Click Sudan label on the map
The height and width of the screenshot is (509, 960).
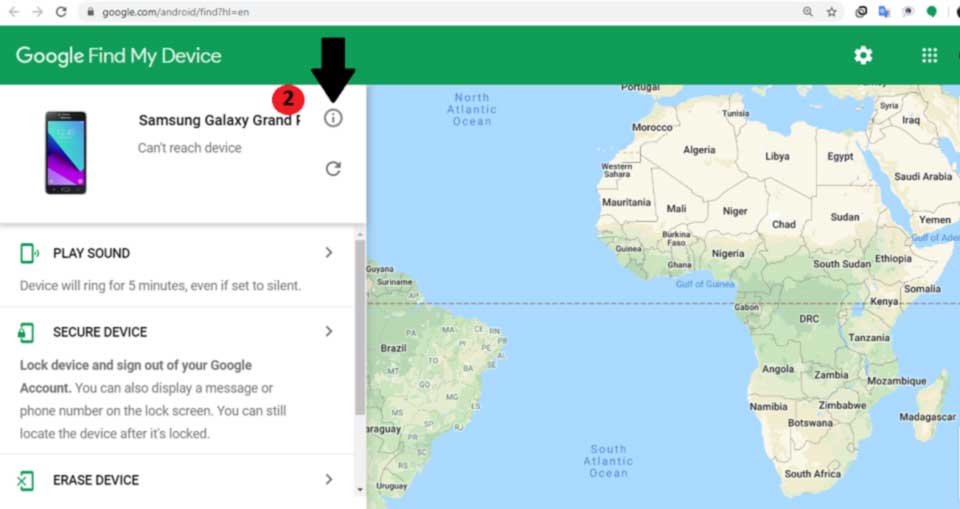845,217
